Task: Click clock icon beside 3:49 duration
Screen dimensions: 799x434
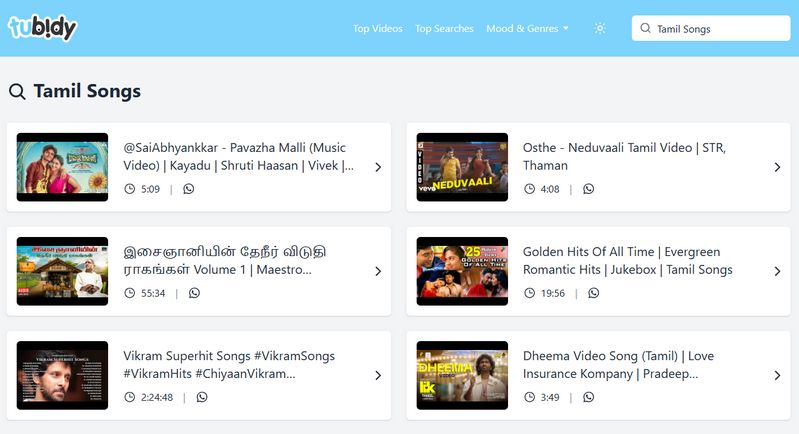Action: tap(529, 397)
